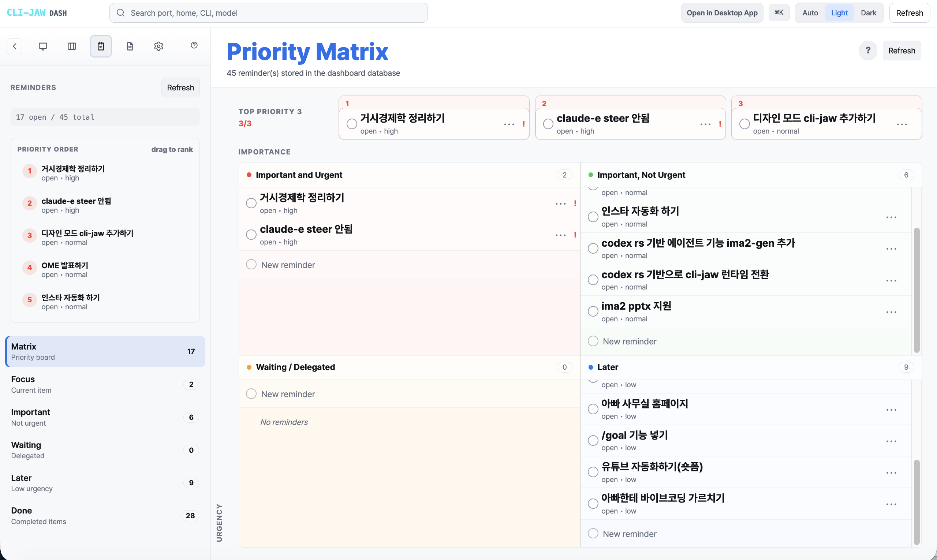Focus the search port, home, CLI, model field

(x=268, y=13)
